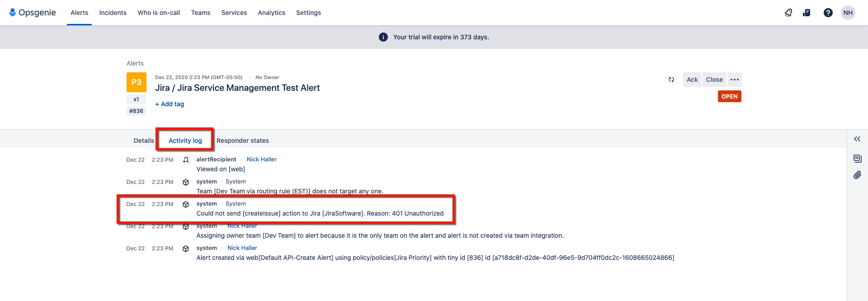
Task: Open the rocket quick-start icon
Action: pyautogui.click(x=788, y=13)
